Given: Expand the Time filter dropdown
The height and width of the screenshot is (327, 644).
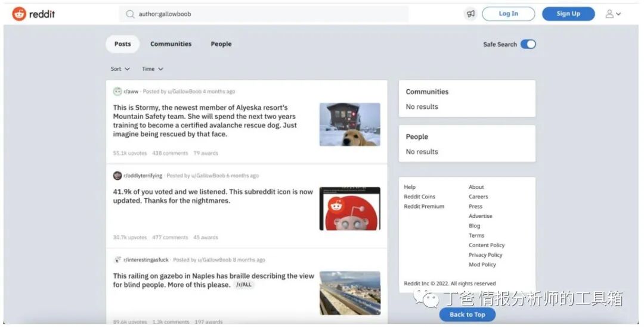Looking at the screenshot, I should [153, 69].
